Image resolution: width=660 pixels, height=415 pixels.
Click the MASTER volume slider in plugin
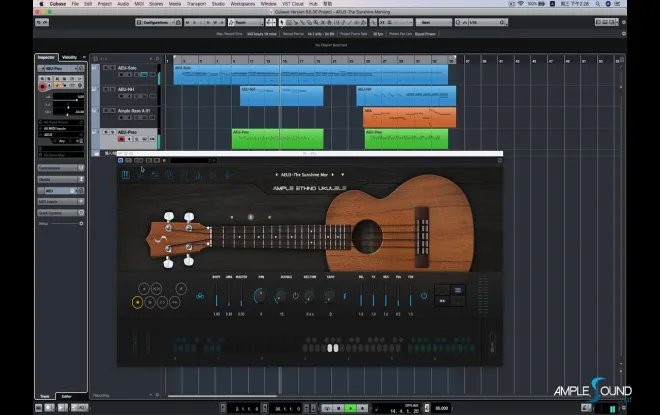click(x=241, y=295)
